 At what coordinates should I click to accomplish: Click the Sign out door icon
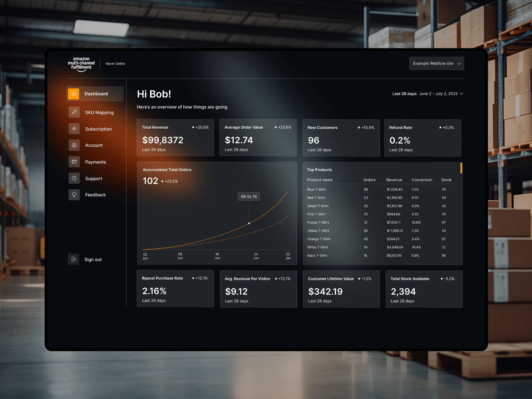tap(73, 259)
